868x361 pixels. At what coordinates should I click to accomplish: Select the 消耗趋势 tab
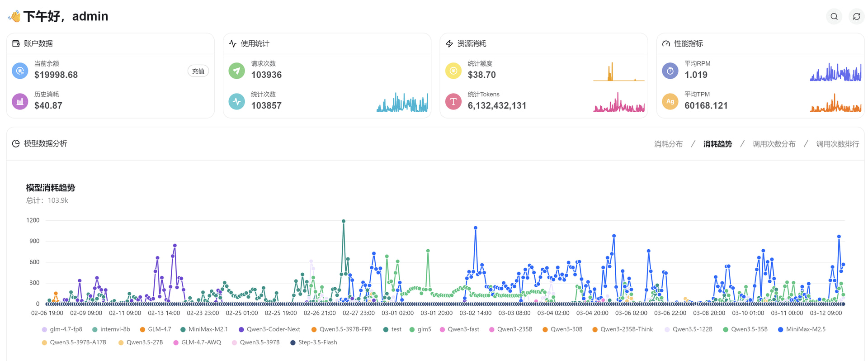[x=717, y=144]
